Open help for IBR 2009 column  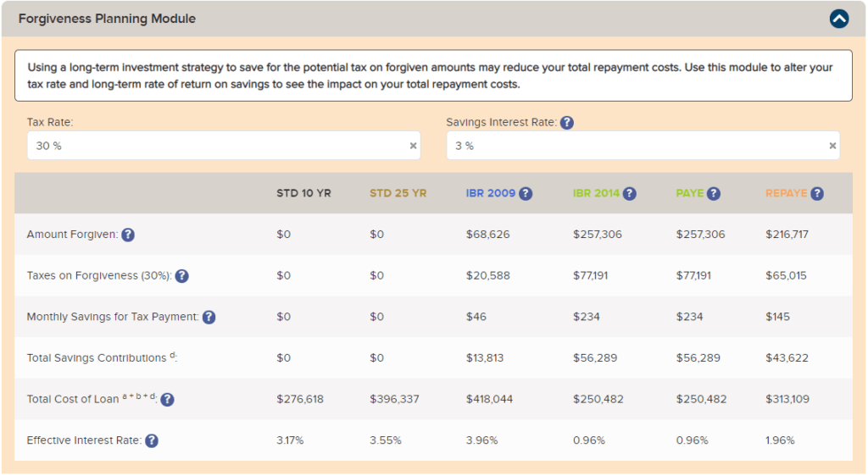(x=526, y=194)
